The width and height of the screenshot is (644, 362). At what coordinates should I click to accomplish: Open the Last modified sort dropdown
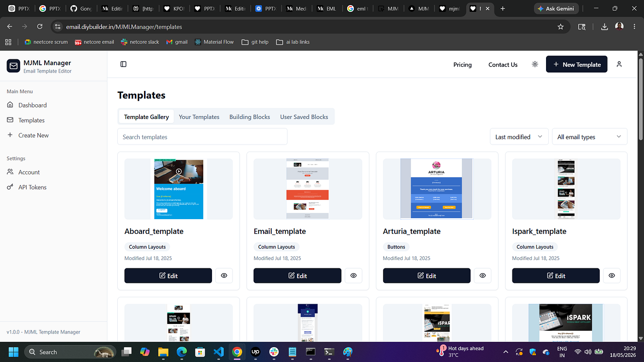click(x=519, y=137)
